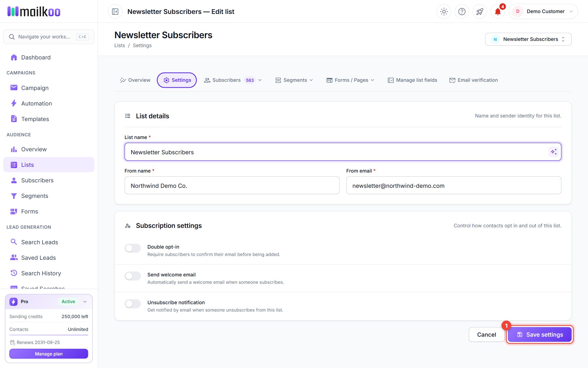Open Saved Leads in sidebar
Viewport: 588px width, 368px height.
(49, 258)
